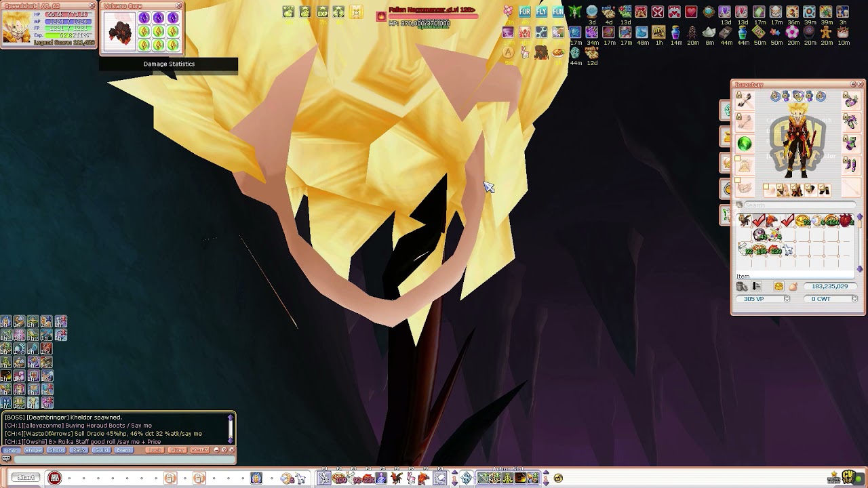This screenshot has height=488, width=868.
Task: Click the EXP boost icon
Action: [322, 12]
